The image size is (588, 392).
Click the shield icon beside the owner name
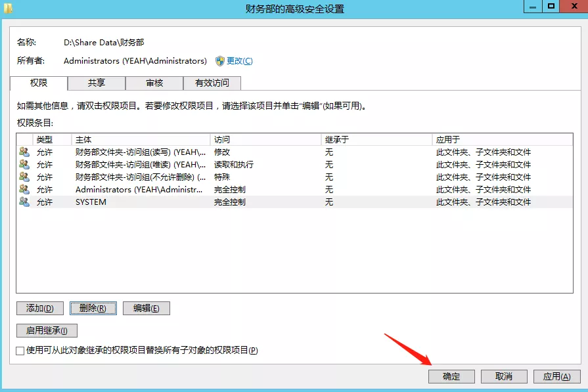220,61
